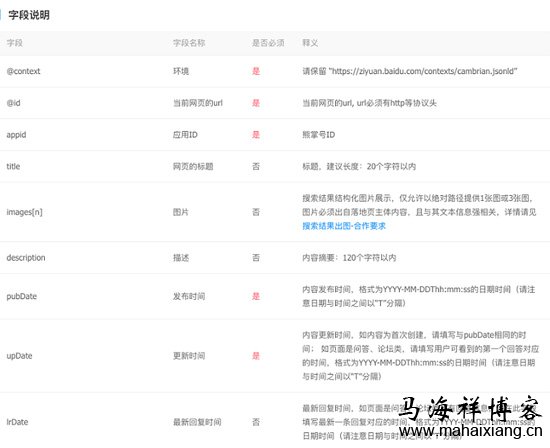550x448 pixels.
Task: Select the 图片 name cell
Action: (x=181, y=212)
